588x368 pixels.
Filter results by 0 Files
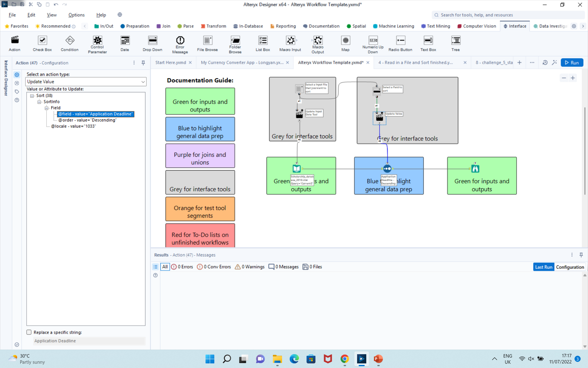[312, 267]
